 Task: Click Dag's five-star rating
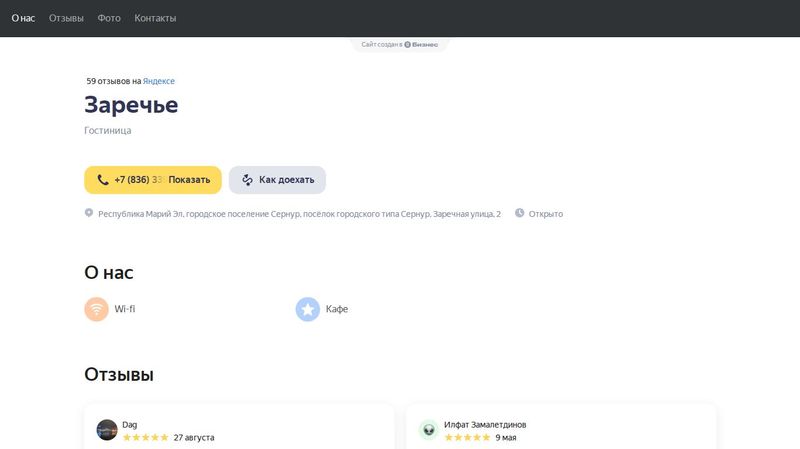(x=145, y=437)
